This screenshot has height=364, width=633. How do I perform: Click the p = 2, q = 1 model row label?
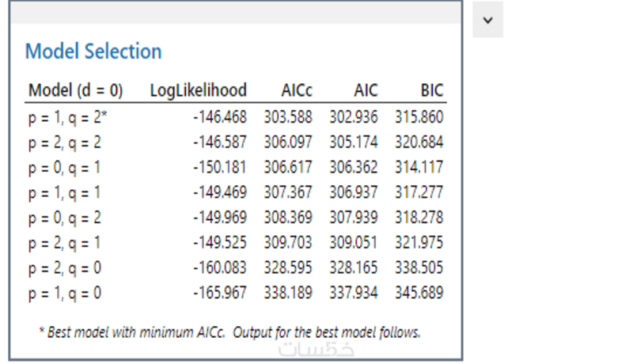point(65,243)
